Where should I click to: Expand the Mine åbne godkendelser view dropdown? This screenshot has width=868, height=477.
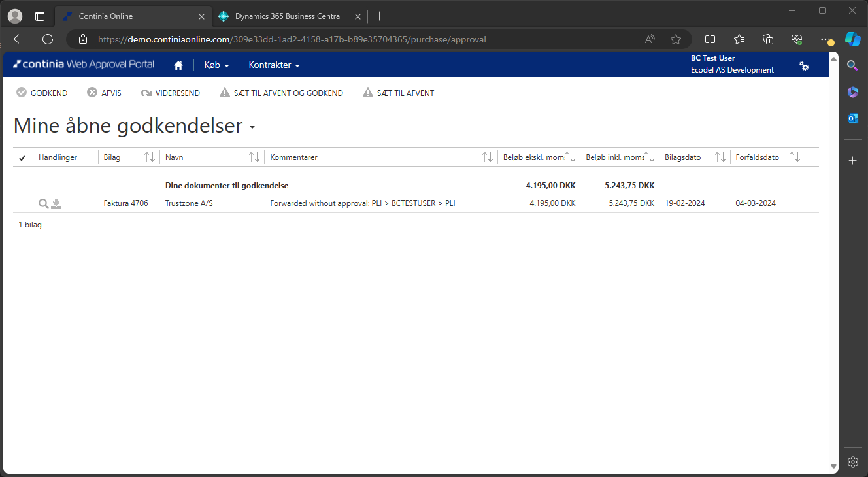[252, 127]
